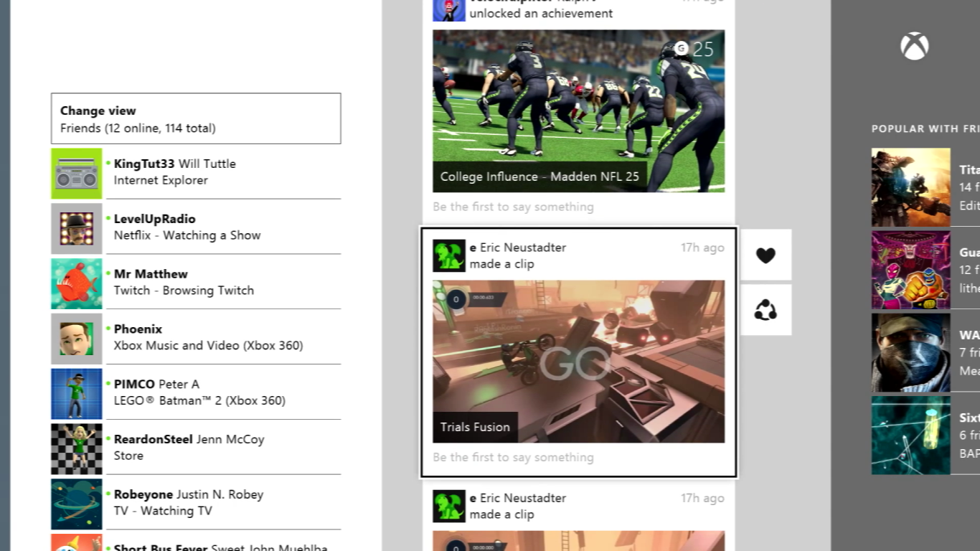Open the Titanfall cover art tile
This screenshot has width=980, height=551.
[910, 187]
